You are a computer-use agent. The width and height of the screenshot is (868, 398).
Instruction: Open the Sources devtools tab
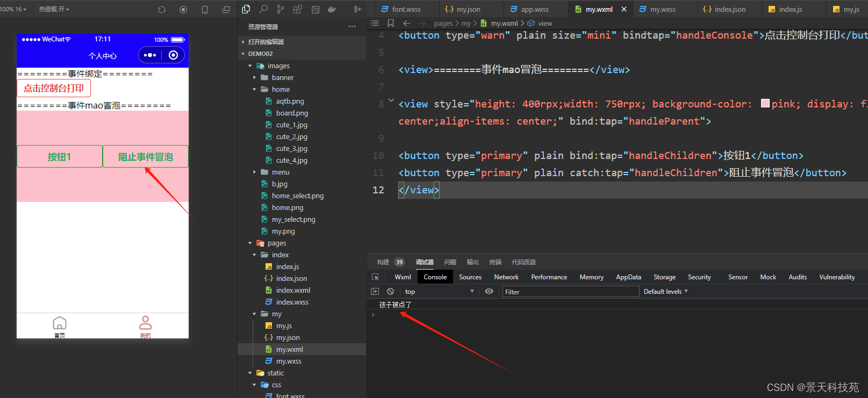pyautogui.click(x=470, y=277)
